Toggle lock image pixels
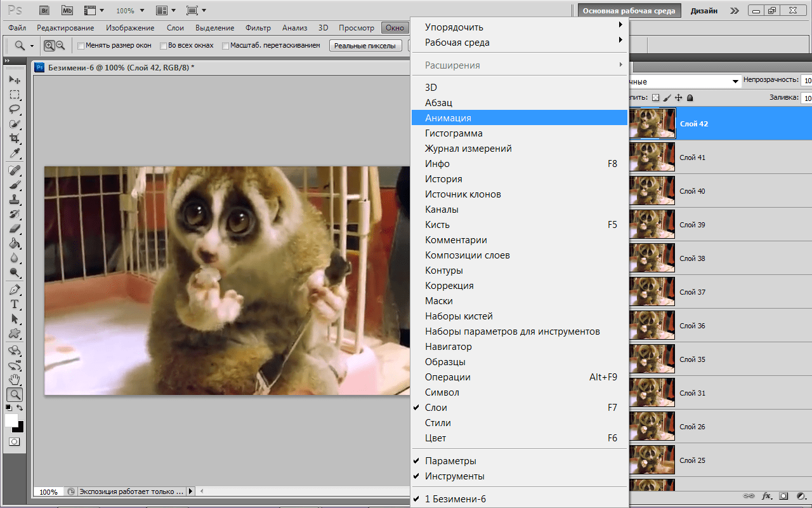Viewport: 812px width, 508px height. 667,98
